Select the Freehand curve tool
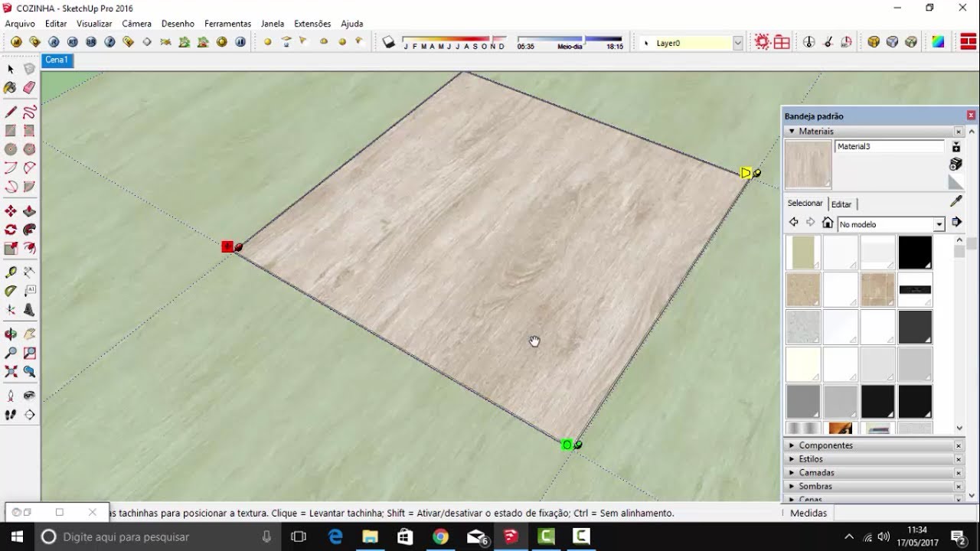 [x=29, y=112]
